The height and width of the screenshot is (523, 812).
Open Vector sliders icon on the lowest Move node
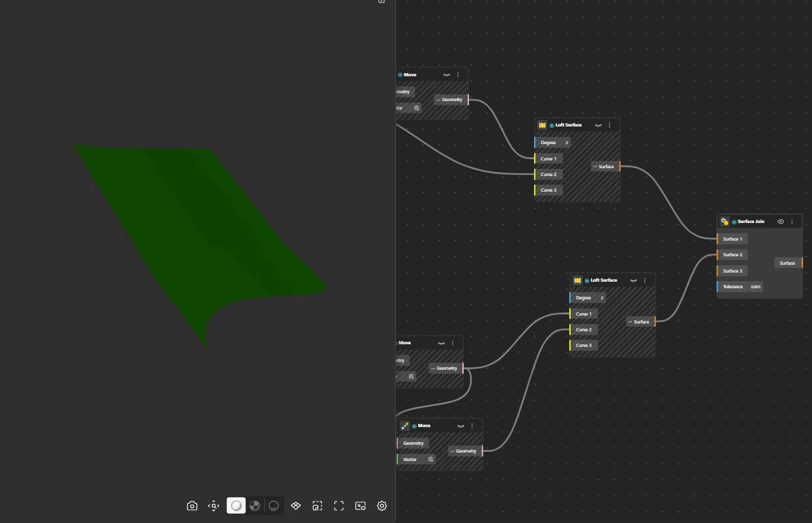pyautogui.click(x=430, y=459)
